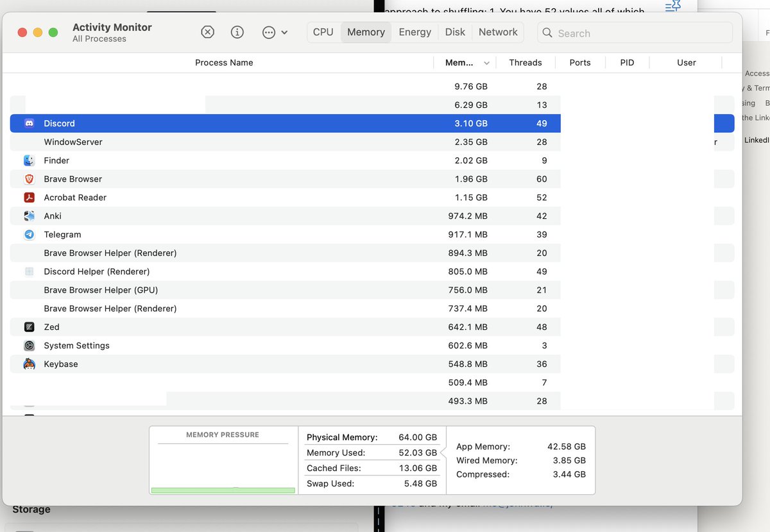Open the process info (i) icon
The image size is (770, 532).
237,32
